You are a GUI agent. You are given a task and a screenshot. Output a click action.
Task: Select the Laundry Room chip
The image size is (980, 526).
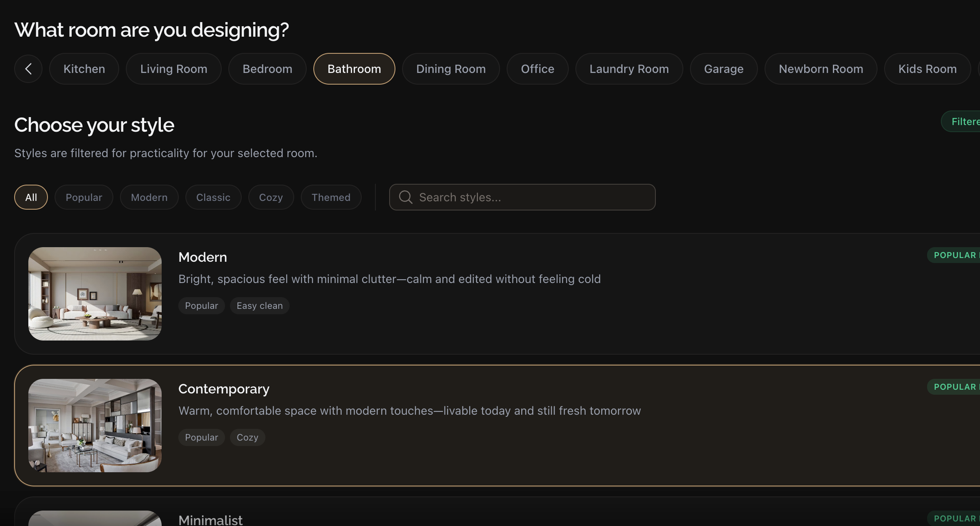(629, 69)
